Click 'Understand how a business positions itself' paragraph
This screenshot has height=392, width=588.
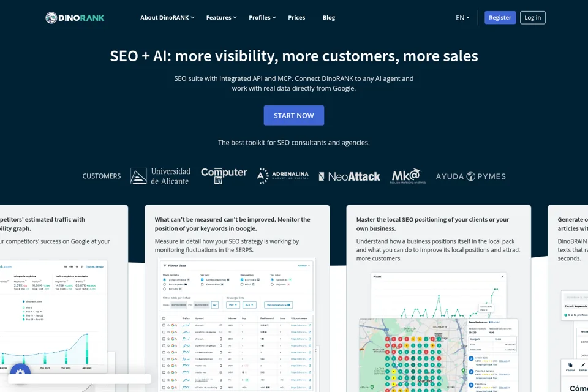(x=438, y=250)
